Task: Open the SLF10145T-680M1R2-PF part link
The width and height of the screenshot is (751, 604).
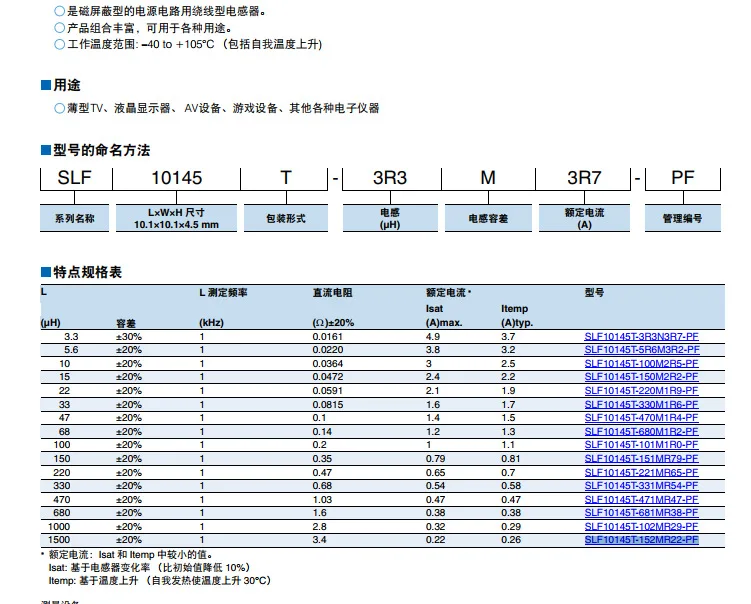Action: [x=641, y=432]
